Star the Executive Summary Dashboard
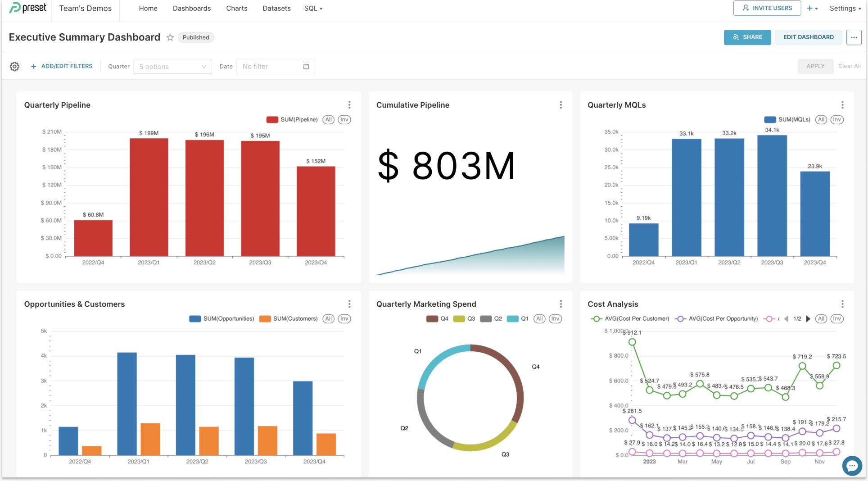The height and width of the screenshot is (481, 868). point(170,37)
